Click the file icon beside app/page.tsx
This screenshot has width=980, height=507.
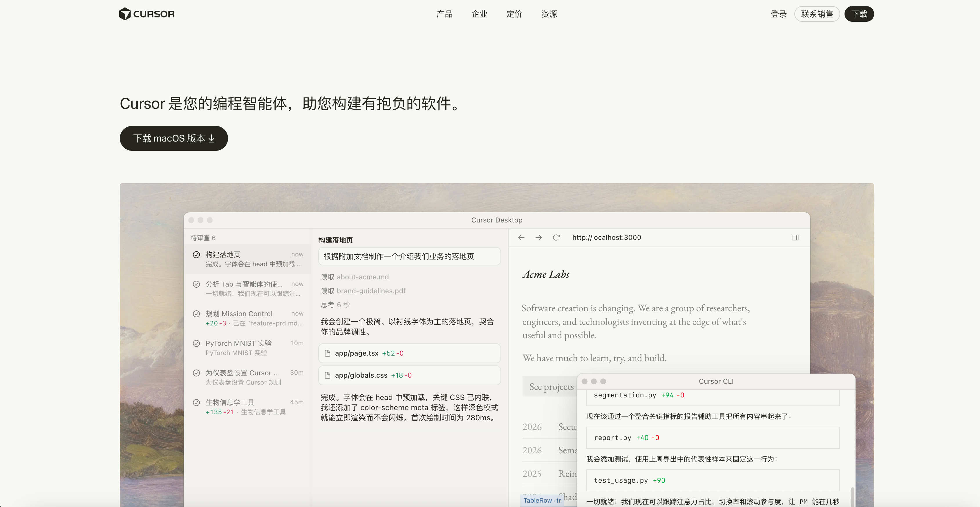[x=327, y=353]
